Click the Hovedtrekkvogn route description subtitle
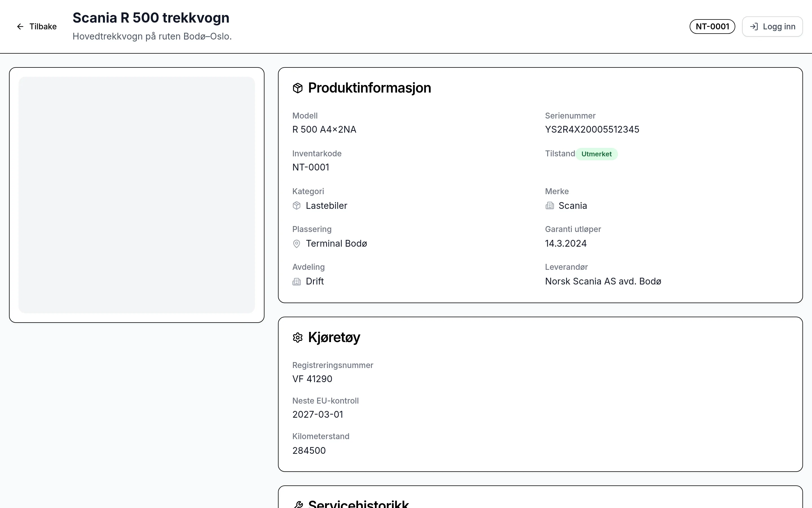This screenshot has width=812, height=508. (x=152, y=36)
